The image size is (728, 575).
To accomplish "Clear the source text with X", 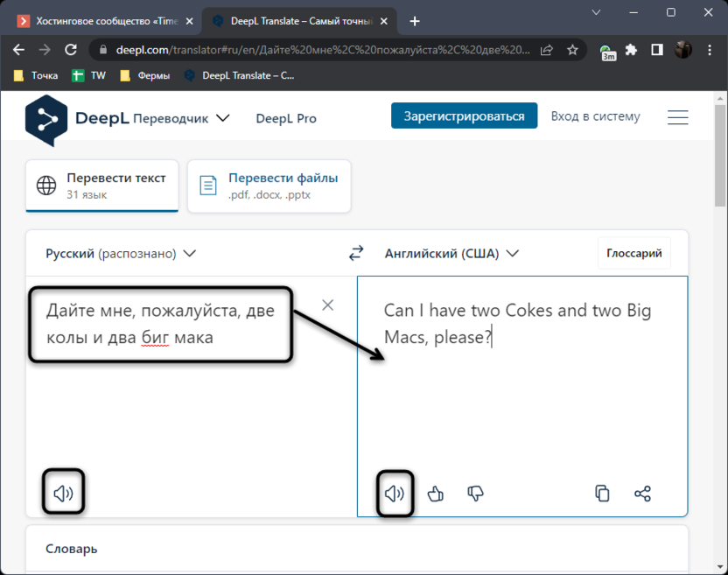I will [x=327, y=305].
